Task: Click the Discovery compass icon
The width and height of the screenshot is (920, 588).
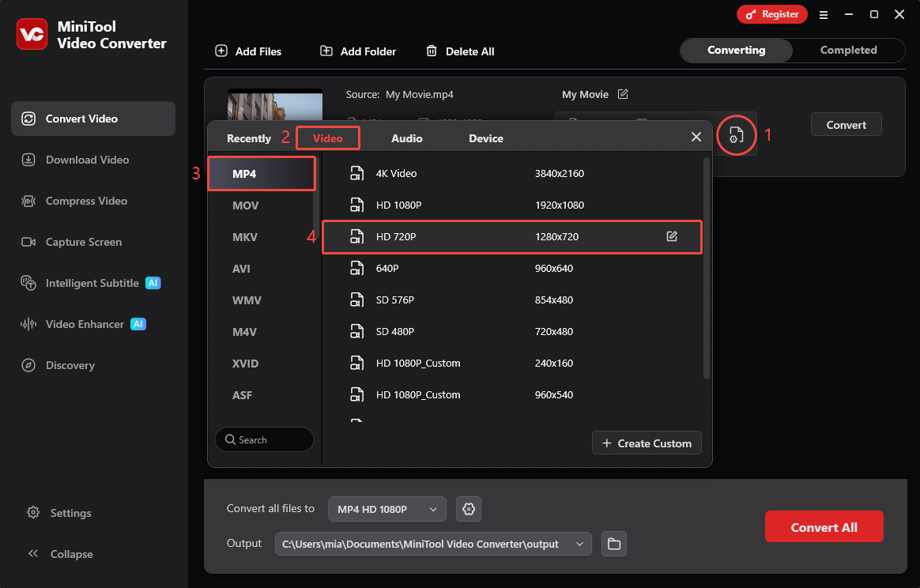Action: (28, 365)
